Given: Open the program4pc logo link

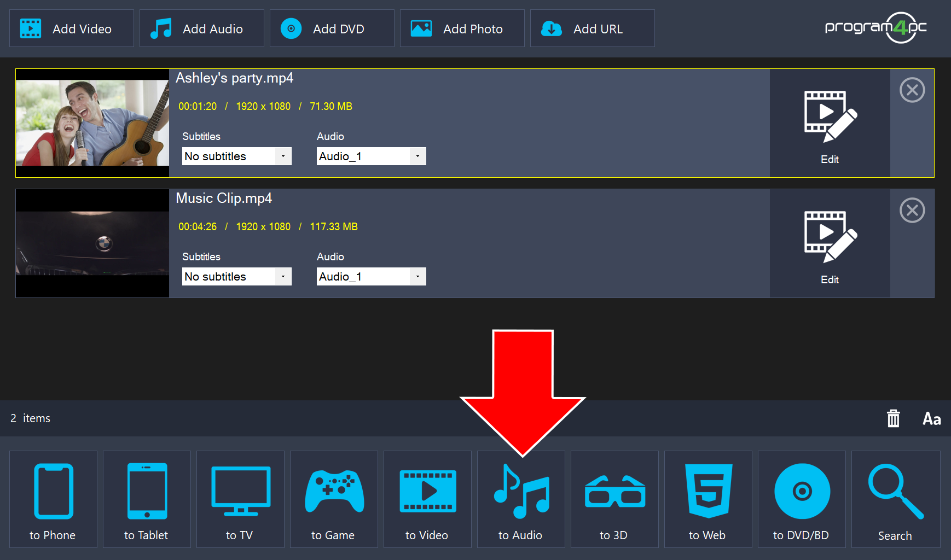Looking at the screenshot, I should point(876,27).
